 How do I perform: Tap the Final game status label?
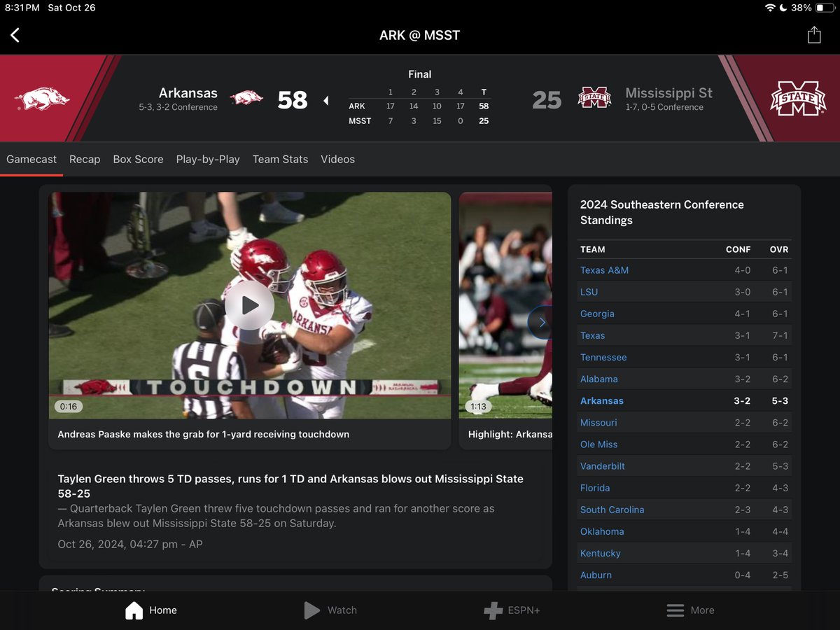[420, 74]
